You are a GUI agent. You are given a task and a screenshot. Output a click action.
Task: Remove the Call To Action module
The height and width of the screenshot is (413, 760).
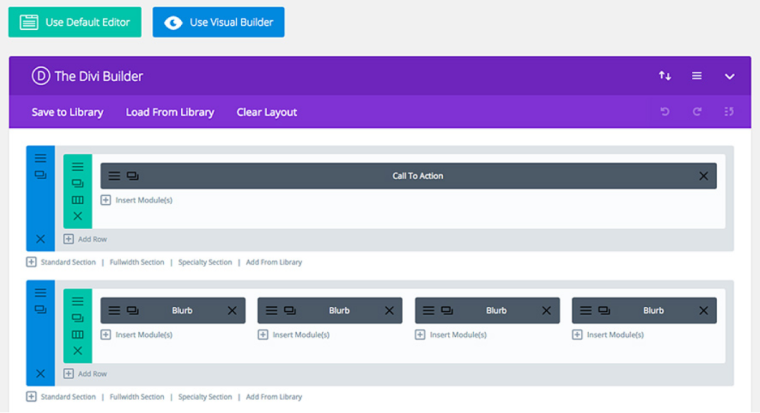click(703, 176)
